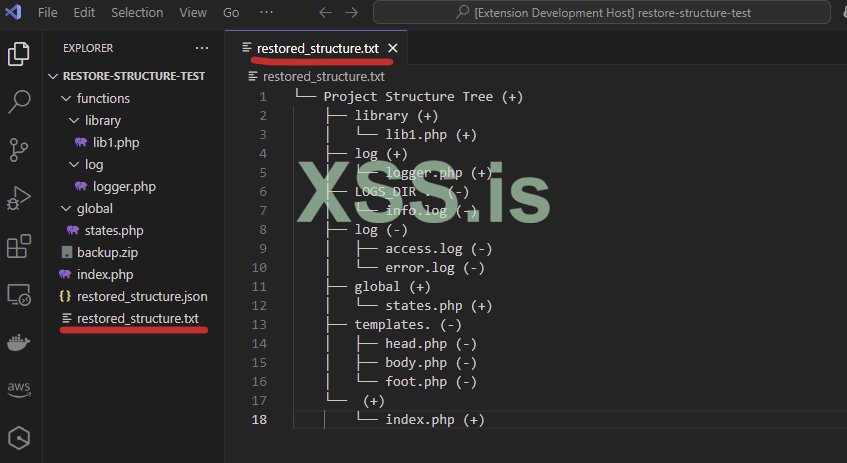Screen dimensions: 847x463
Task: Collapse the library folder
Action: click(x=74, y=120)
